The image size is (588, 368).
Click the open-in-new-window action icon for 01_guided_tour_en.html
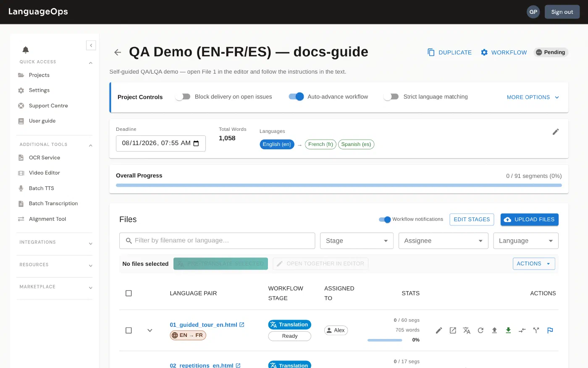coord(453,331)
